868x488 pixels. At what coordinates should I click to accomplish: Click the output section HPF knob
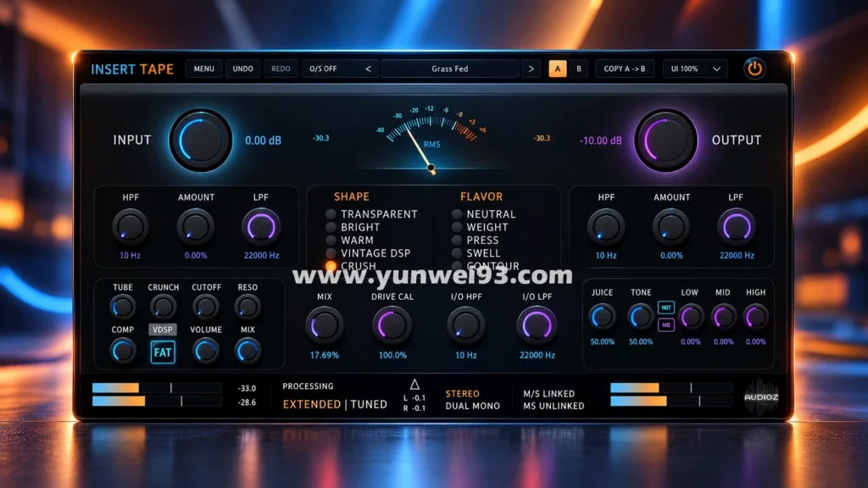coord(605,227)
